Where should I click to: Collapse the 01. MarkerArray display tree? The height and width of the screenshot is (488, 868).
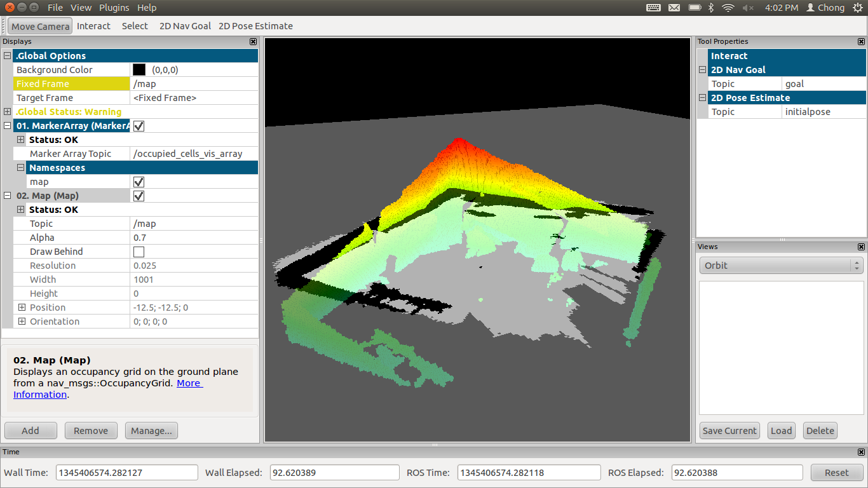(x=7, y=126)
